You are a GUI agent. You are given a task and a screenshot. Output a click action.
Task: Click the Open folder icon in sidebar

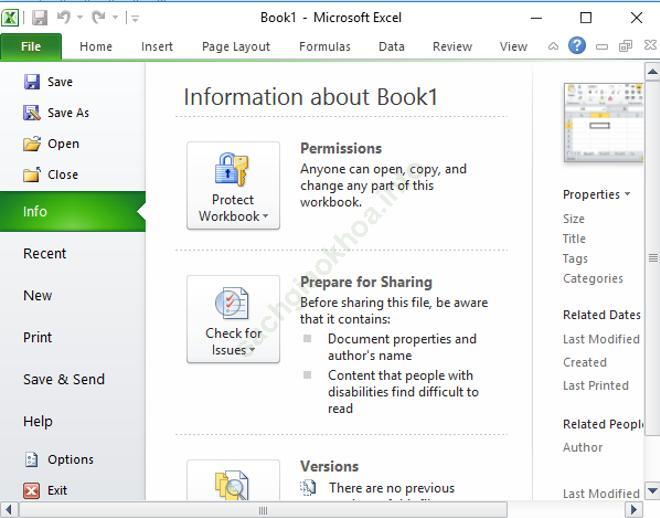[32, 144]
